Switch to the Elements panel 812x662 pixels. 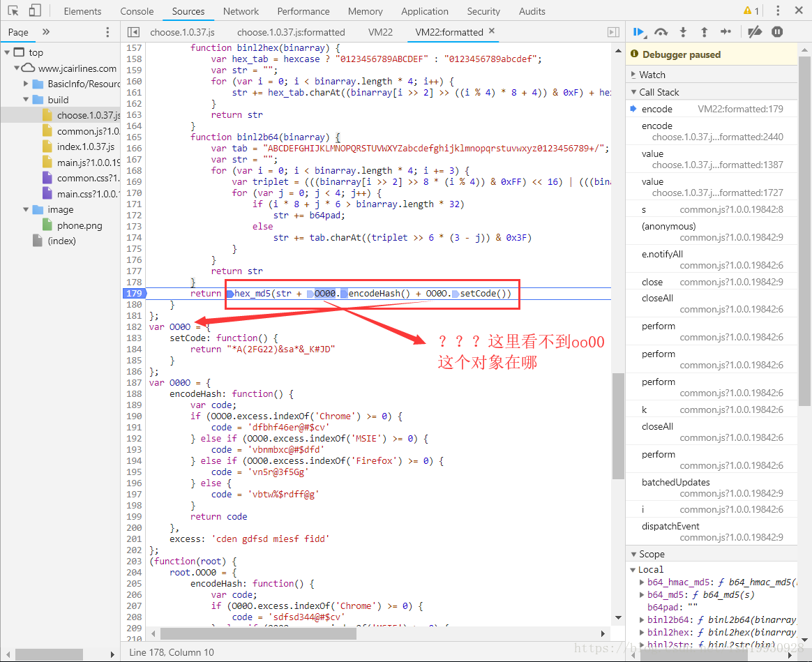click(82, 11)
